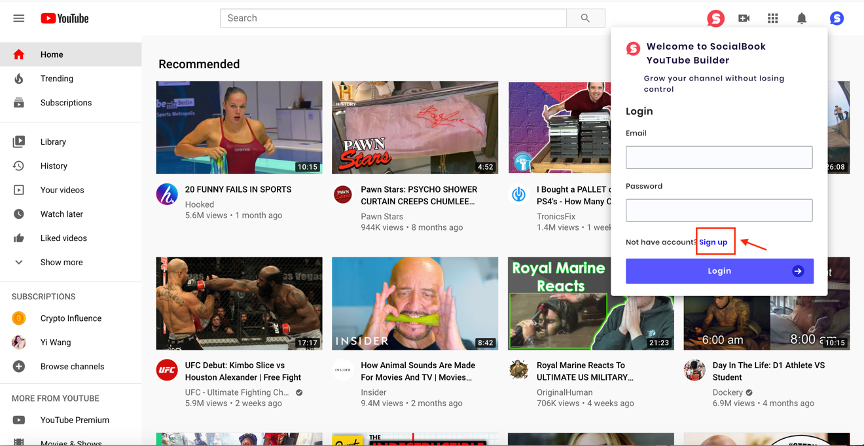This screenshot has height=446, width=864.
Task: Click the Yi Wang channel avatar
Action: click(x=19, y=342)
